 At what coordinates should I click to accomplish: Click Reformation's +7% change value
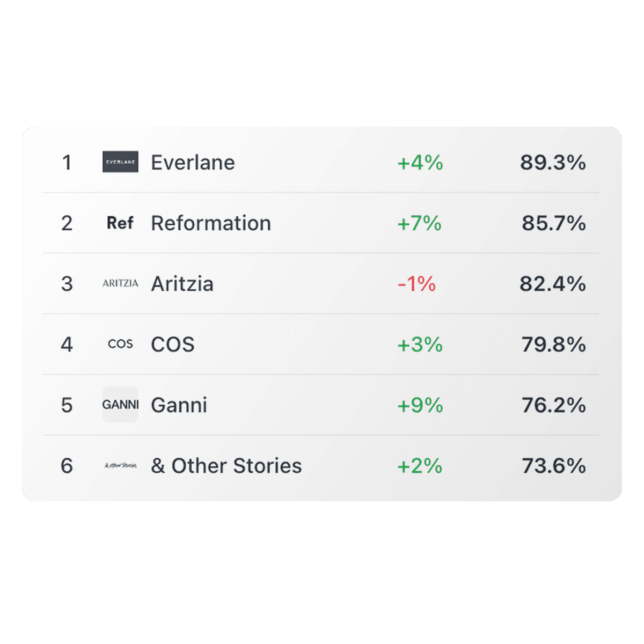419,223
